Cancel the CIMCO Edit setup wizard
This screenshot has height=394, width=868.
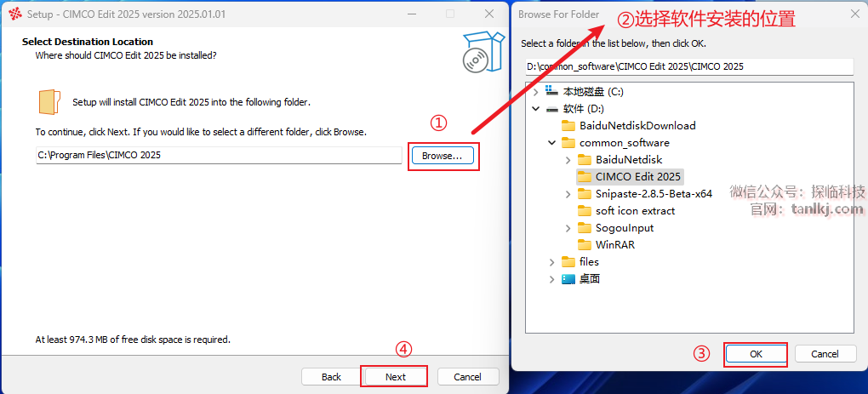(467, 376)
